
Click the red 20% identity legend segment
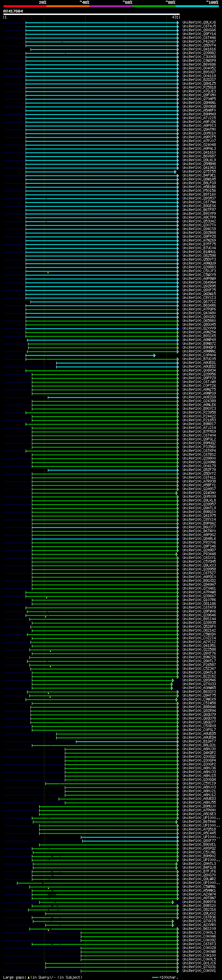point(25,7)
